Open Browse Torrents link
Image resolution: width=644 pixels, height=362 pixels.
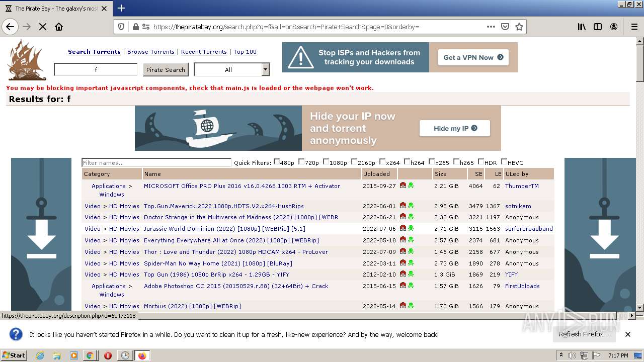point(151,52)
